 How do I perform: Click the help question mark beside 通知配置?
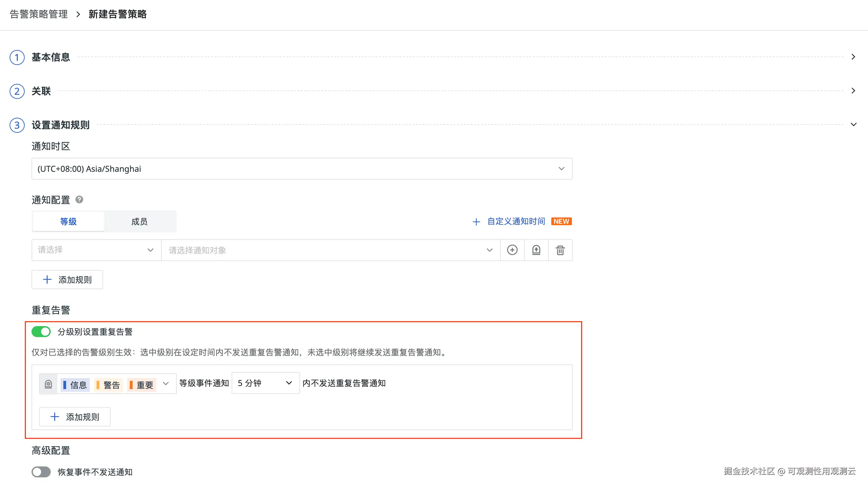[79, 200]
